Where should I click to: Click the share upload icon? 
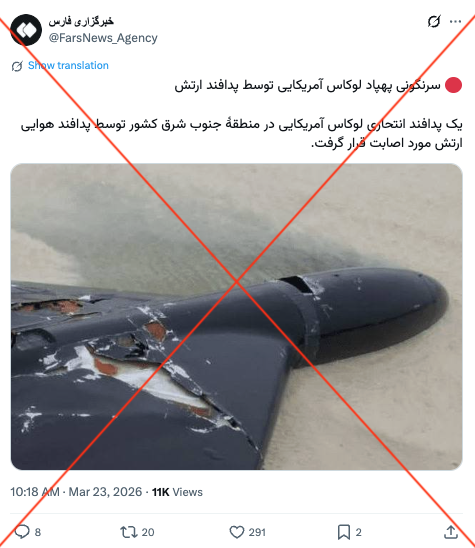pyautogui.click(x=451, y=532)
